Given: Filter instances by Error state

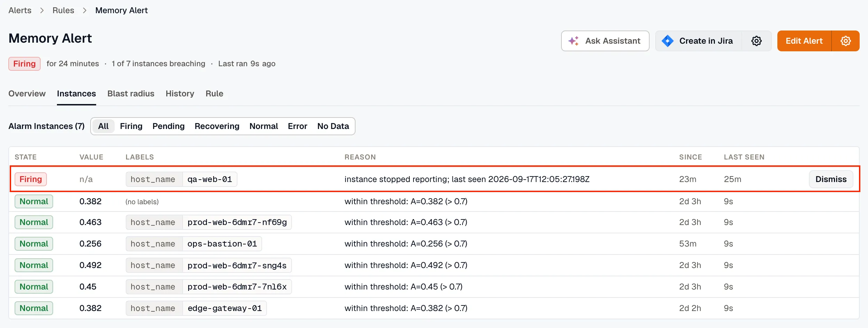Looking at the screenshot, I should click(x=298, y=126).
